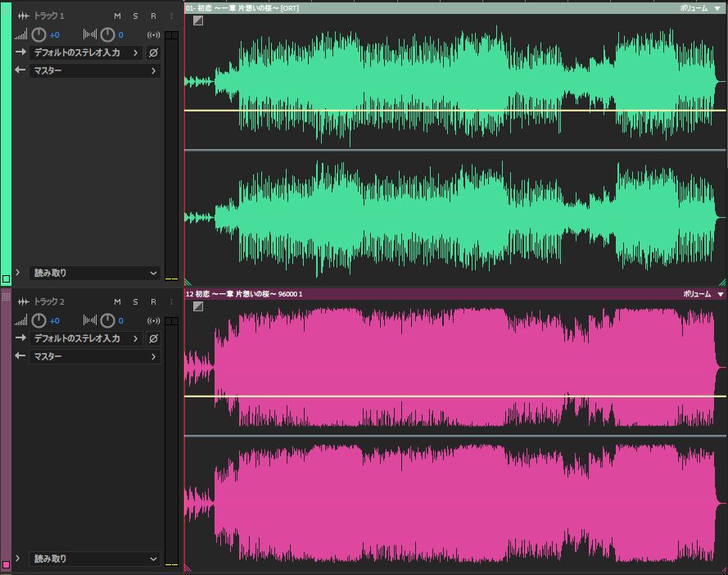Open Track 1 automation mode dropdown (読み取り)

[x=95, y=273]
